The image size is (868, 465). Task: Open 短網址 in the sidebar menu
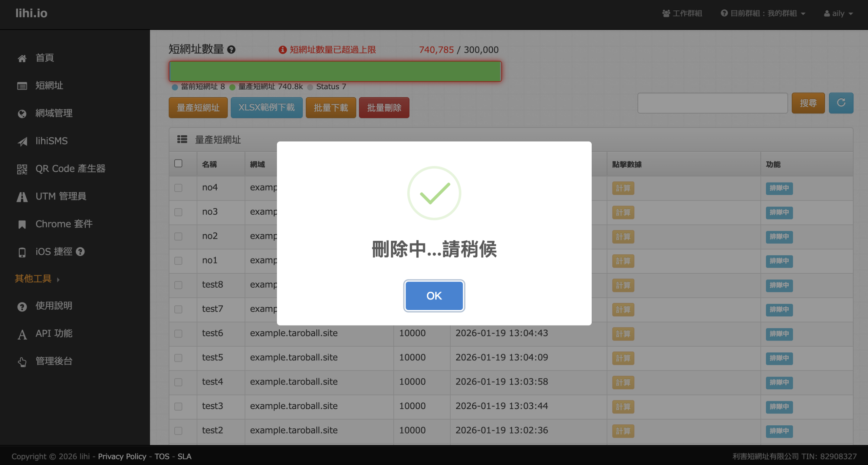pyautogui.click(x=49, y=85)
